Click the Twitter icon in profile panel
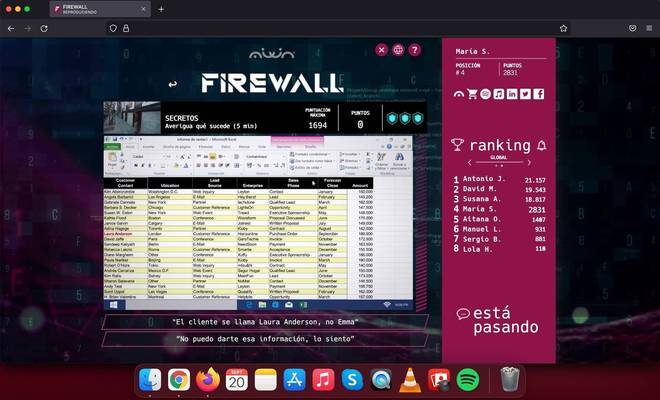 [525, 94]
